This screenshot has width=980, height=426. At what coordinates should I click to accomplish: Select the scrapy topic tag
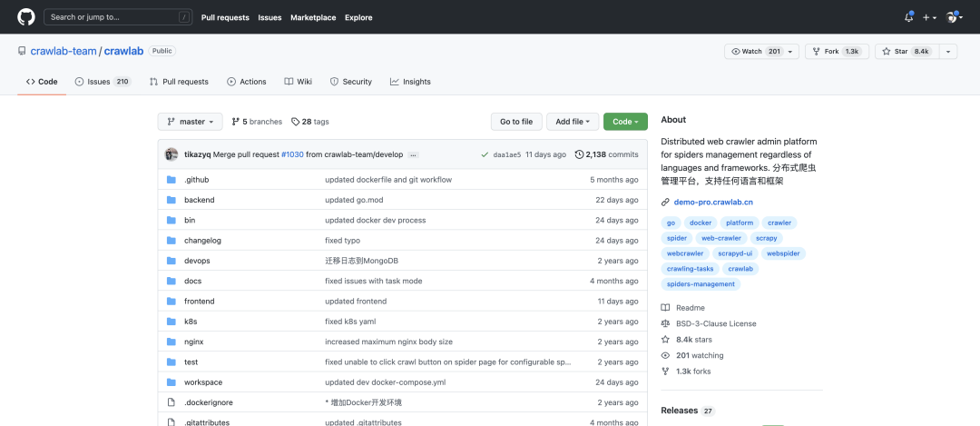[766, 238]
